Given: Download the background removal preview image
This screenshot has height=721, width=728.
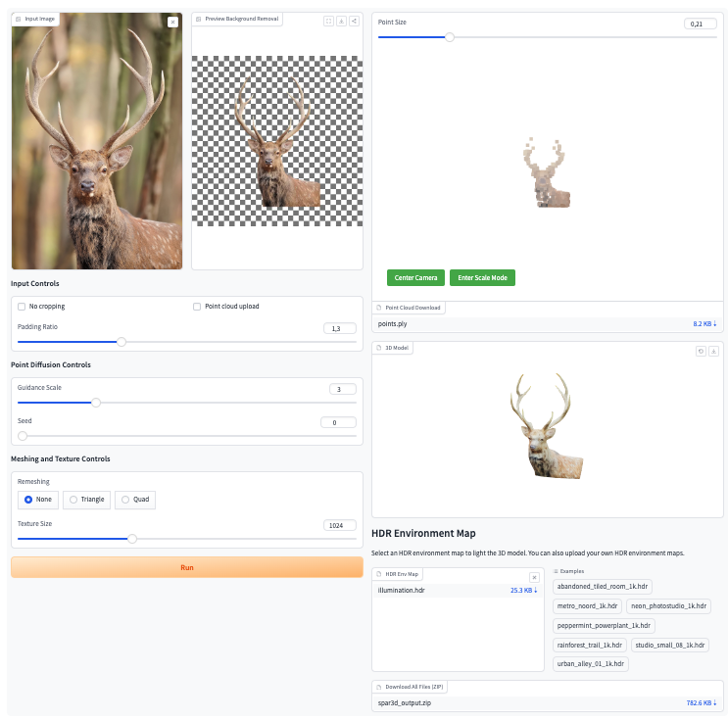Looking at the screenshot, I should (341, 21).
